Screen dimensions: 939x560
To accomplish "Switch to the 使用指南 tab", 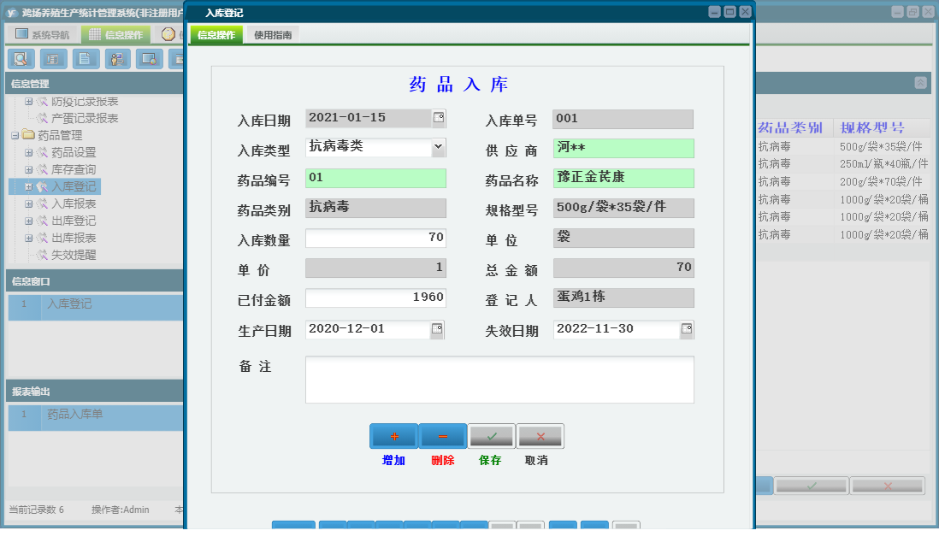I will (x=272, y=36).
